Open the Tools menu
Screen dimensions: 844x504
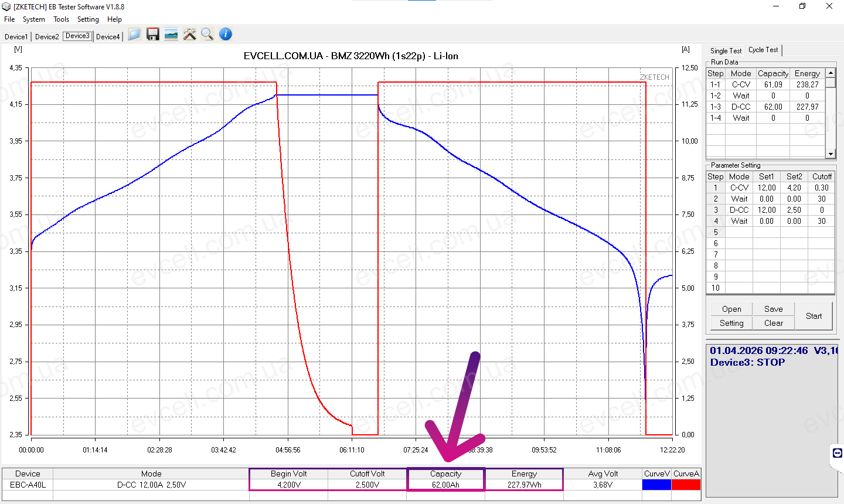pos(61,19)
